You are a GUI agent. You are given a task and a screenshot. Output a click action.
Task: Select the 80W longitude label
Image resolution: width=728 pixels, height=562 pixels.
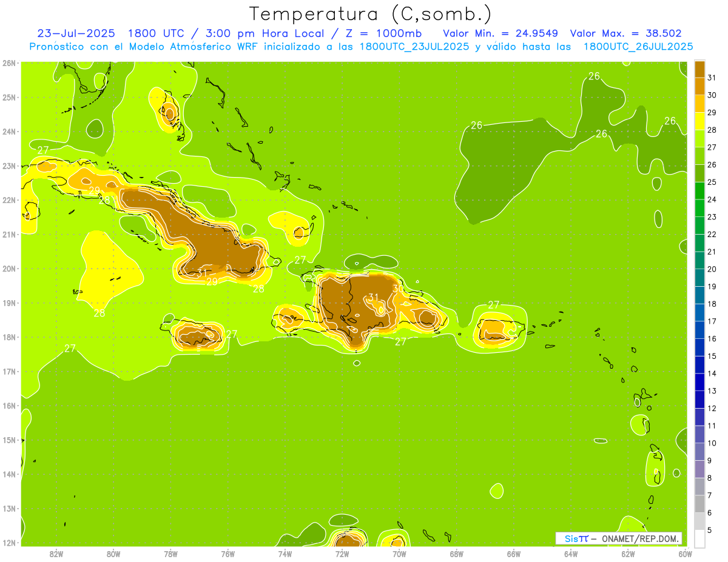(x=113, y=554)
